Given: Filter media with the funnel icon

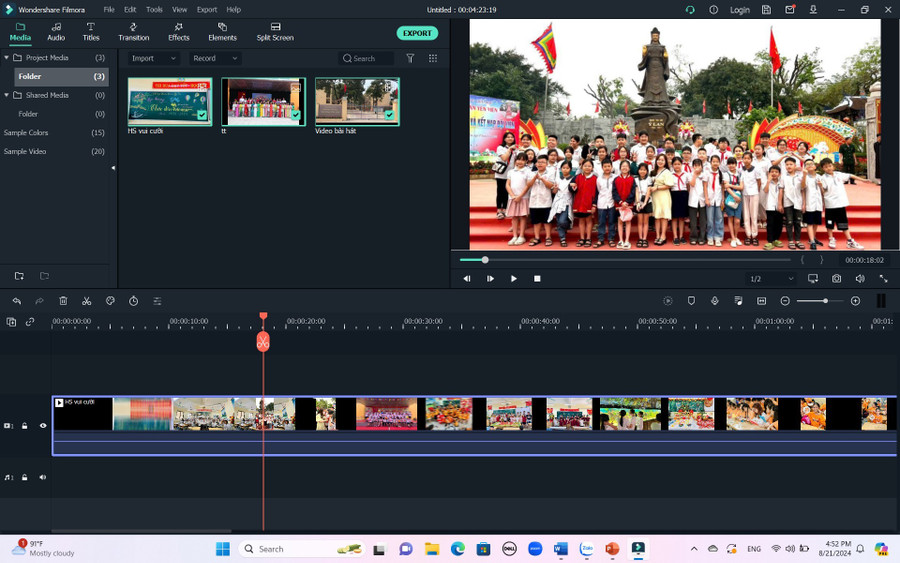Looking at the screenshot, I should [x=410, y=59].
